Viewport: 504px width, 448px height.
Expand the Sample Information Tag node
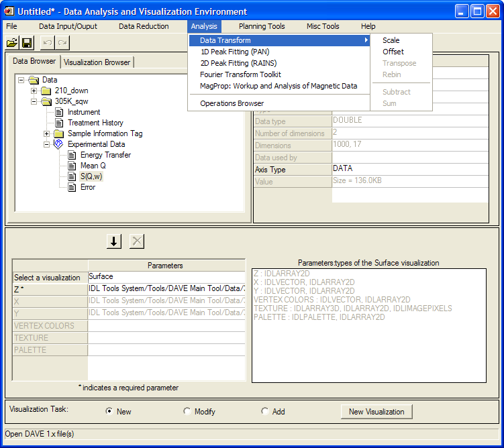(47, 133)
